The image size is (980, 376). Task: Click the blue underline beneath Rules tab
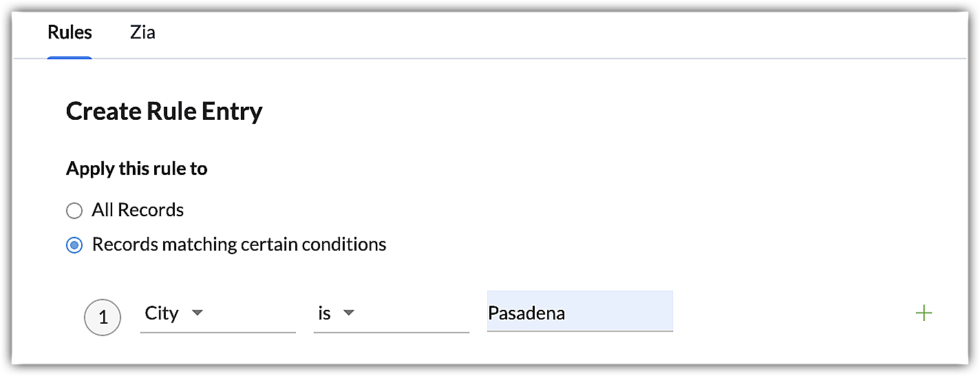(70, 58)
